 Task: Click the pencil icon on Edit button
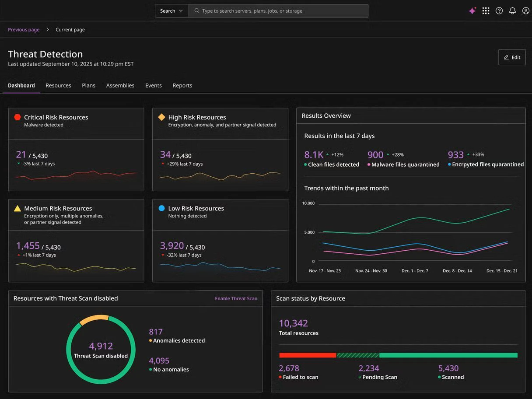pos(507,57)
